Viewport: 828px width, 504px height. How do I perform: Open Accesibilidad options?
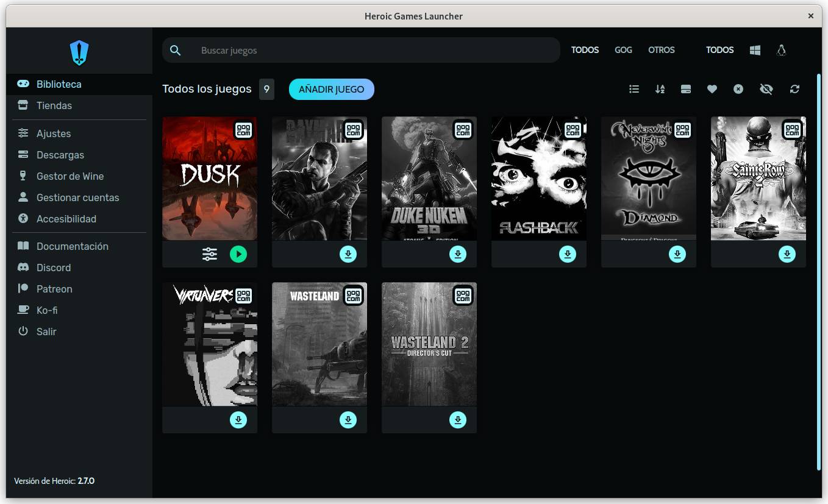click(79, 219)
